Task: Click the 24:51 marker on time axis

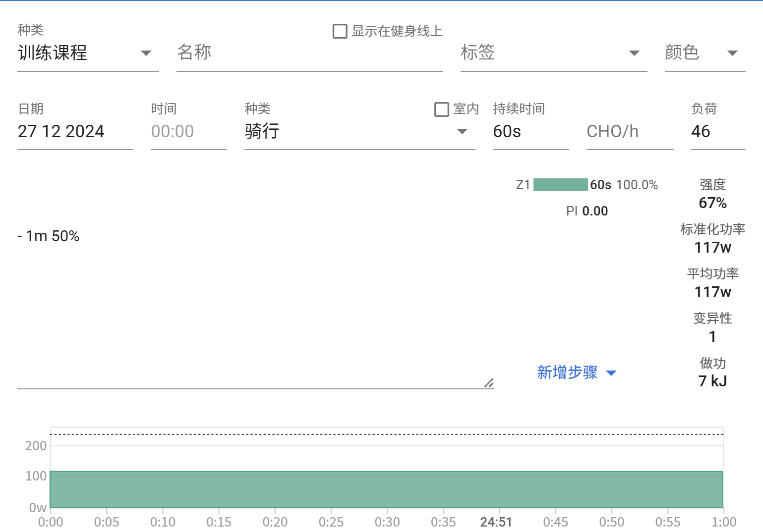Action: [496, 522]
